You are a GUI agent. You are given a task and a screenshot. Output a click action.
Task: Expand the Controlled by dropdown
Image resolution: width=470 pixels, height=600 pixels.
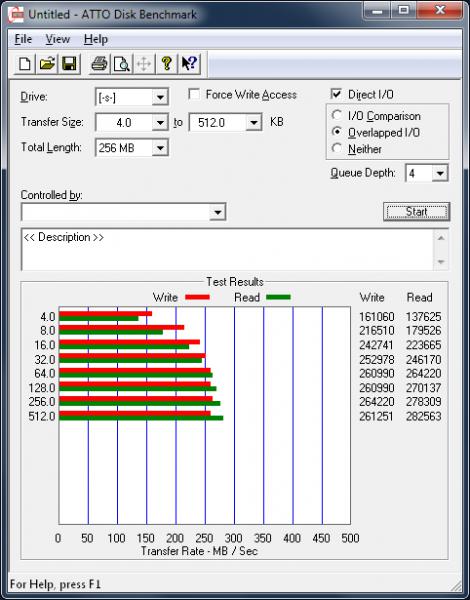coord(217,212)
